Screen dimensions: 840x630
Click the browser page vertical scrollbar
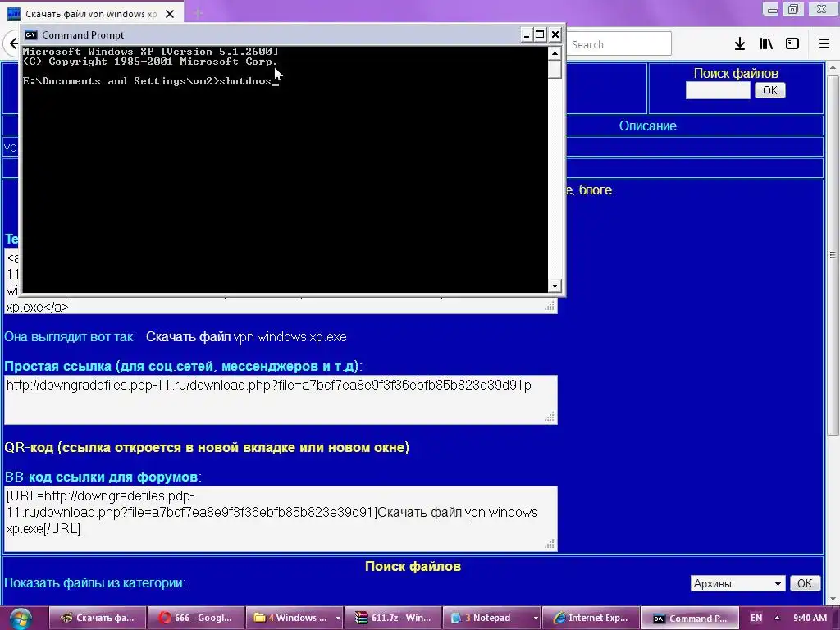(x=833, y=255)
